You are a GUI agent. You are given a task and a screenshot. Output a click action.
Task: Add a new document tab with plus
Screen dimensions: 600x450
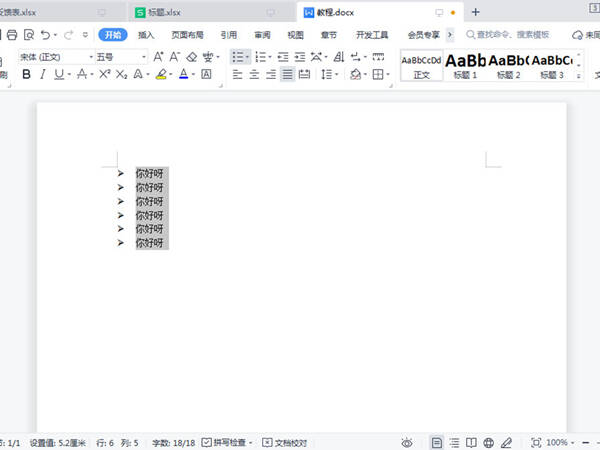(x=475, y=12)
